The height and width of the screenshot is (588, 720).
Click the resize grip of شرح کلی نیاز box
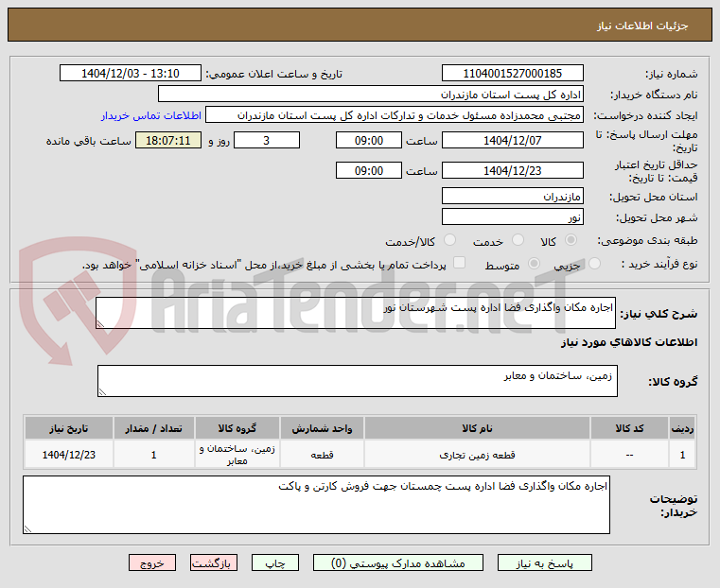pyautogui.click(x=100, y=324)
